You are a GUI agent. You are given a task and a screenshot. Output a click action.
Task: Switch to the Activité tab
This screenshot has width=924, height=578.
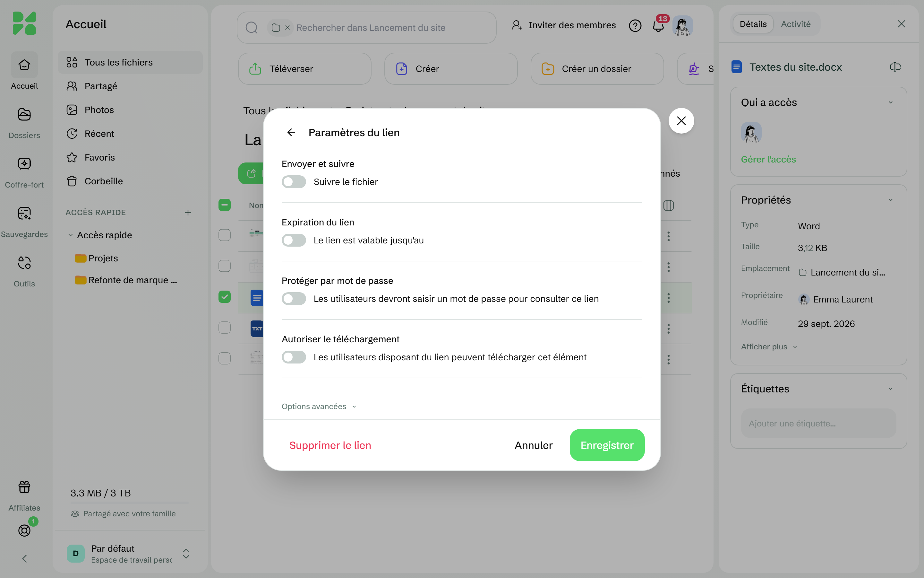(x=795, y=24)
